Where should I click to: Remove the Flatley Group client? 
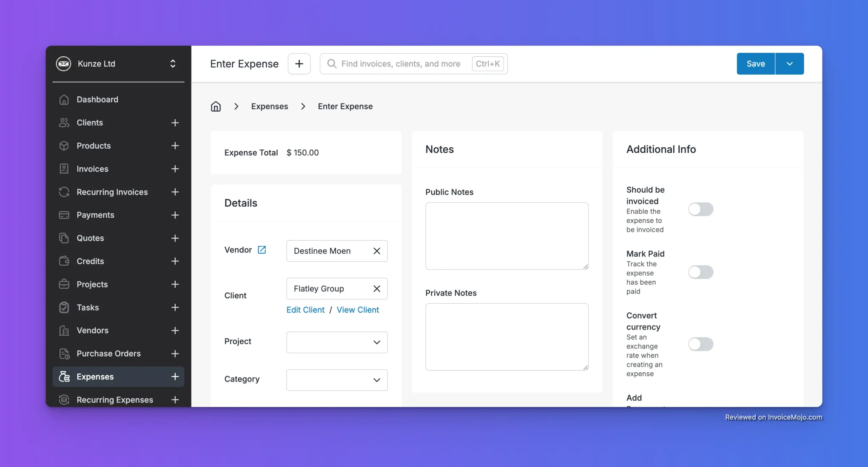pos(377,288)
